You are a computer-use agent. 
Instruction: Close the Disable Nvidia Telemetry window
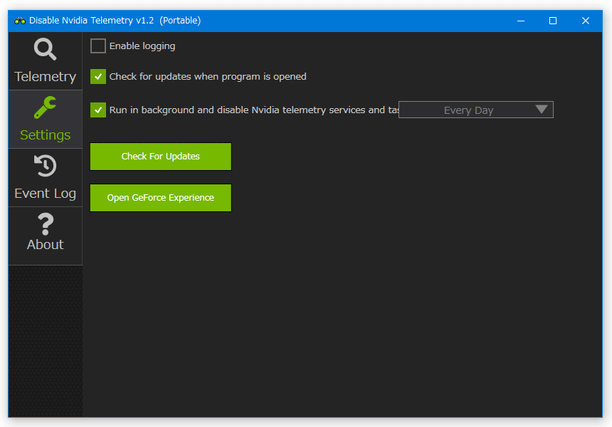click(585, 21)
